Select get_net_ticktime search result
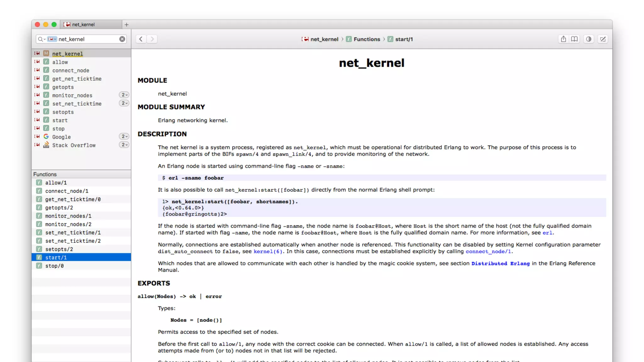 tap(77, 79)
